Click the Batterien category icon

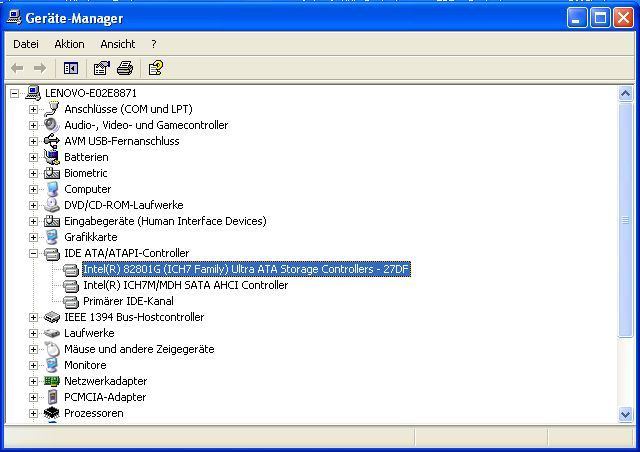tap(52, 157)
